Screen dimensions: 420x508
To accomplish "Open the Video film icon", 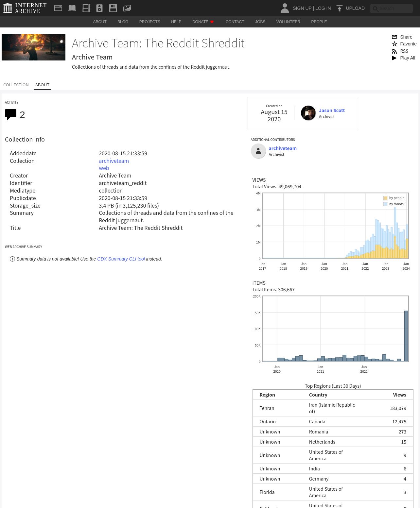I will [x=86, y=8].
